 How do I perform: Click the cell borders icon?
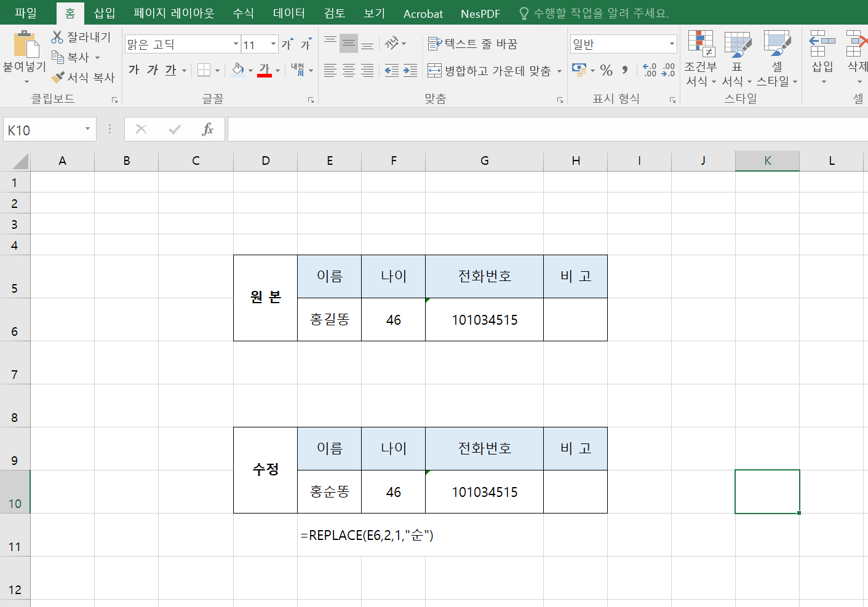(x=204, y=70)
